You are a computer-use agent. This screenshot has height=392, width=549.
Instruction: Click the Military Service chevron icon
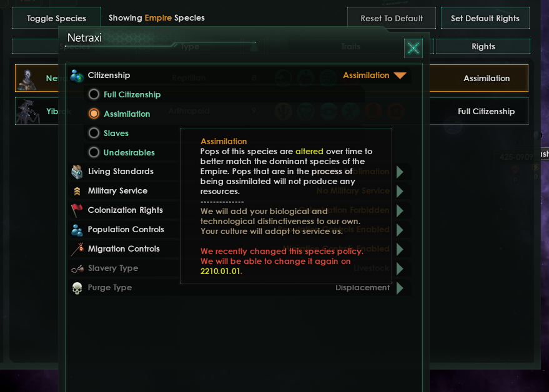[77, 191]
